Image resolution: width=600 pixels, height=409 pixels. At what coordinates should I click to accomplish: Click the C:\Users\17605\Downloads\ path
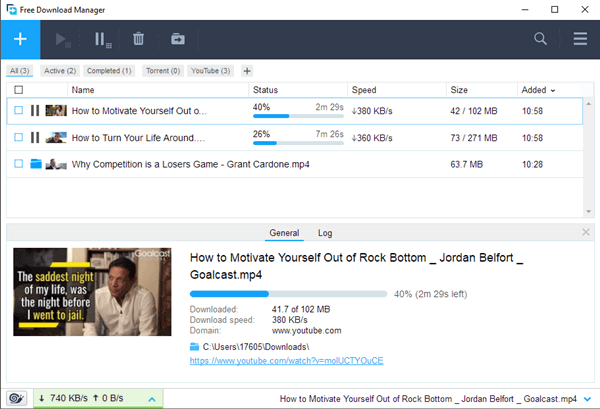(256, 347)
